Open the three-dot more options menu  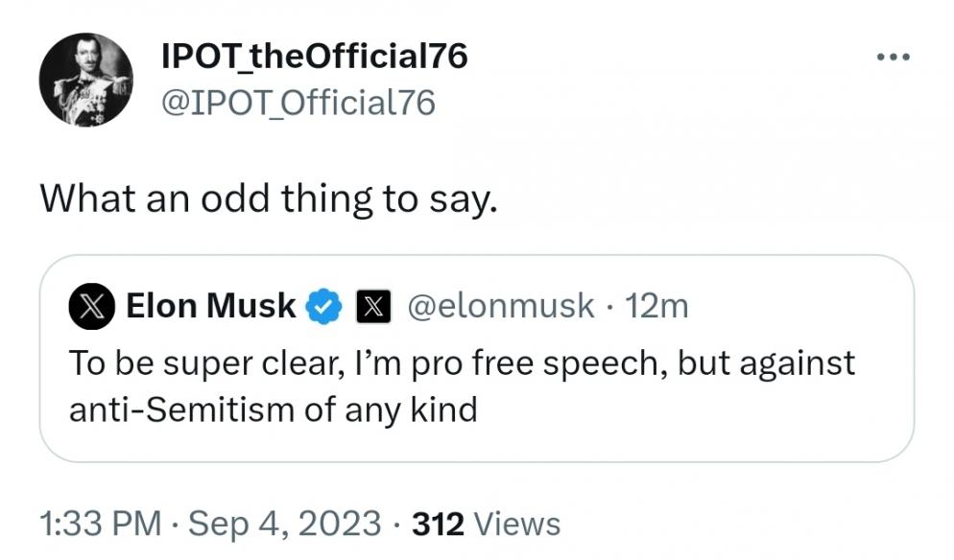click(x=894, y=58)
